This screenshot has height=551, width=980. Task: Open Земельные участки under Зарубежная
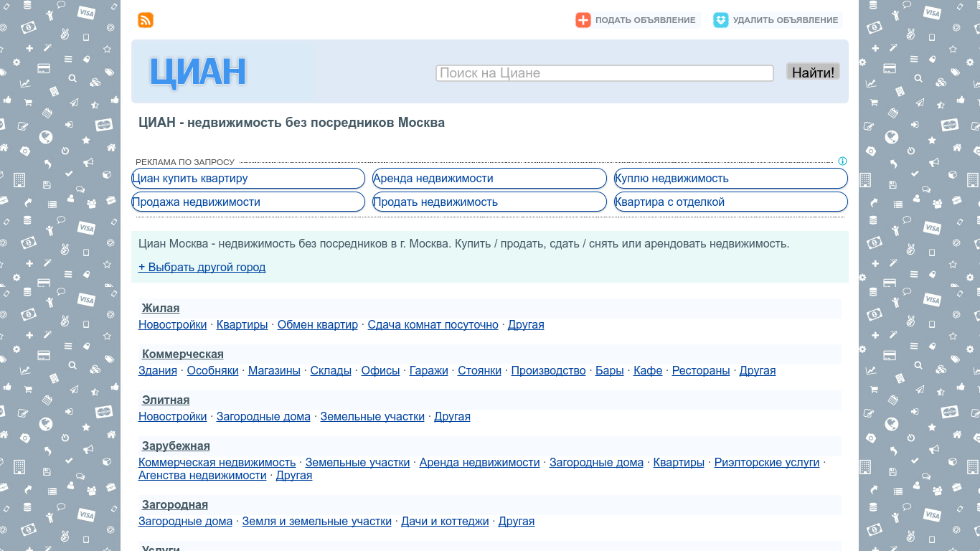(357, 463)
